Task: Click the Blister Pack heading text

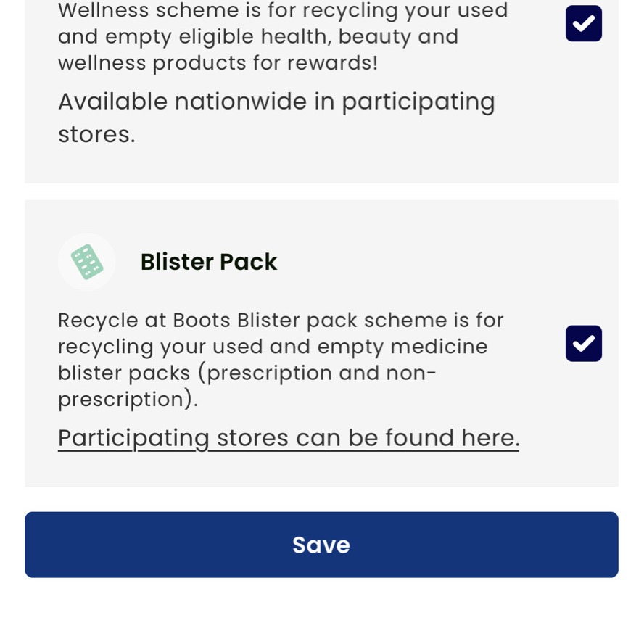Action: 208,261
